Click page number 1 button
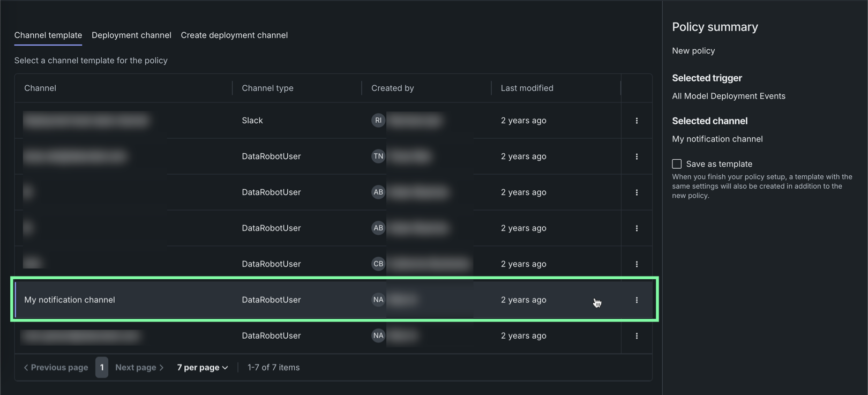This screenshot has height=395, width=868. click(102, 368)
